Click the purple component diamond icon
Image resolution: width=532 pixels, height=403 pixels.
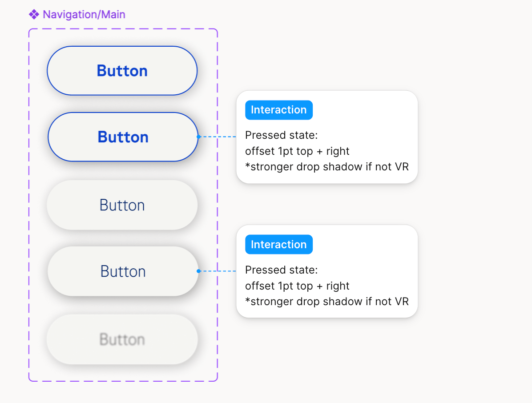(x=34, y=15)
